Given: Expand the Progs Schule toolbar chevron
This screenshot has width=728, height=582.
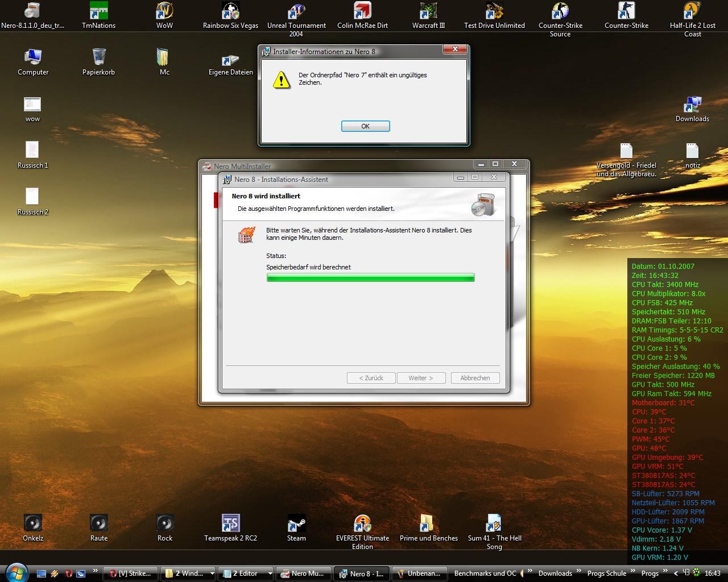Looking at the screenshot, I should tap(632, 571).
